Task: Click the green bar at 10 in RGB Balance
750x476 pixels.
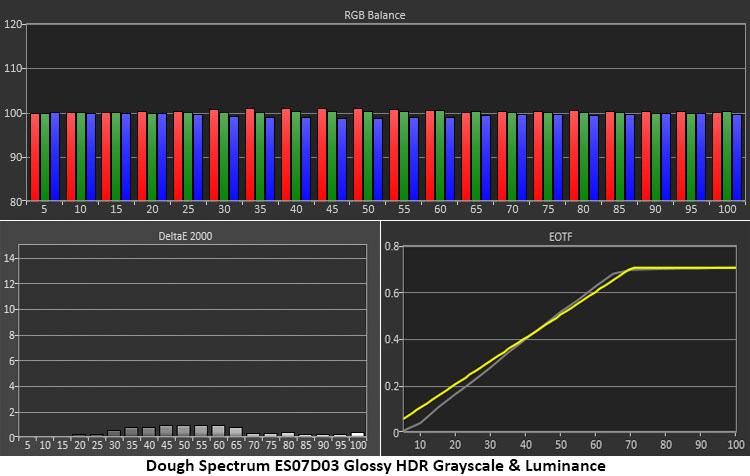Action: coord(81,156)
